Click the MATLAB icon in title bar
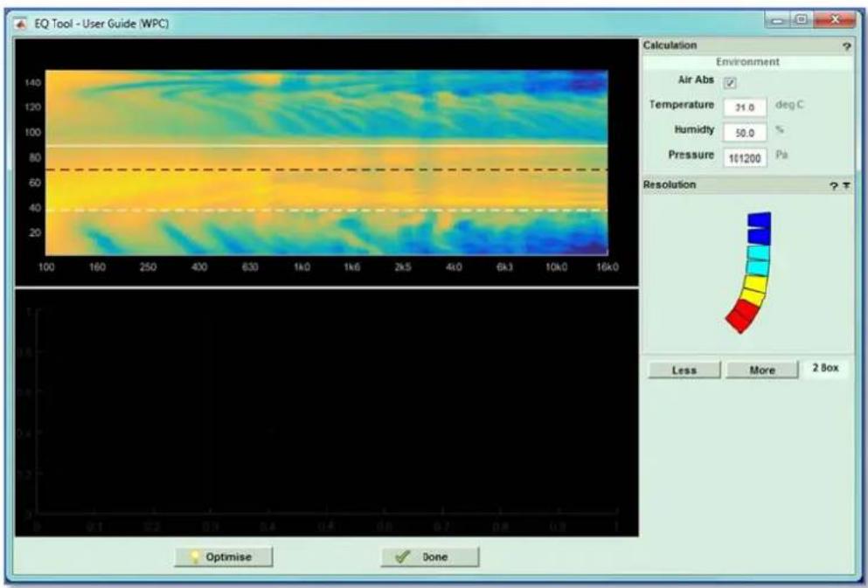The height and width of the screenshot is (588, 868). 21,24
